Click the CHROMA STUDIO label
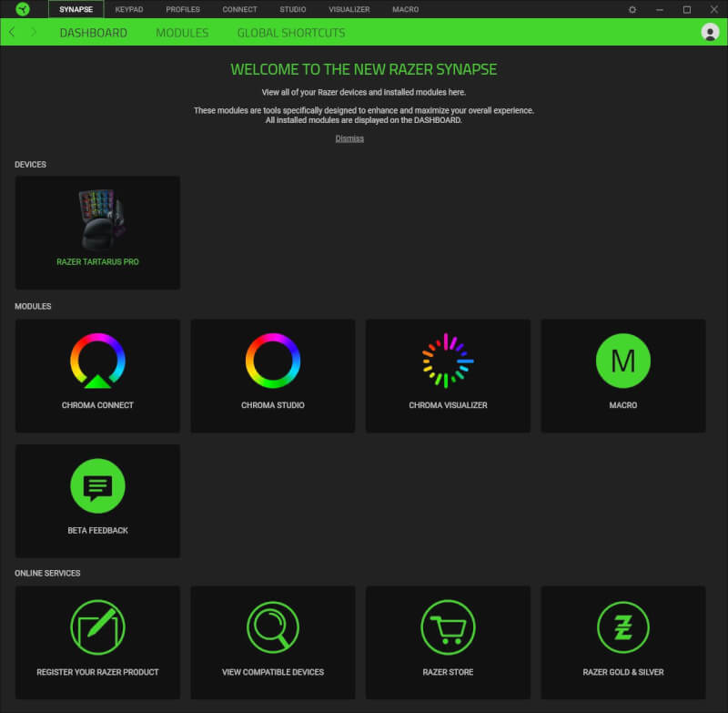Screen dimensions: 728x713 (272, 405)
